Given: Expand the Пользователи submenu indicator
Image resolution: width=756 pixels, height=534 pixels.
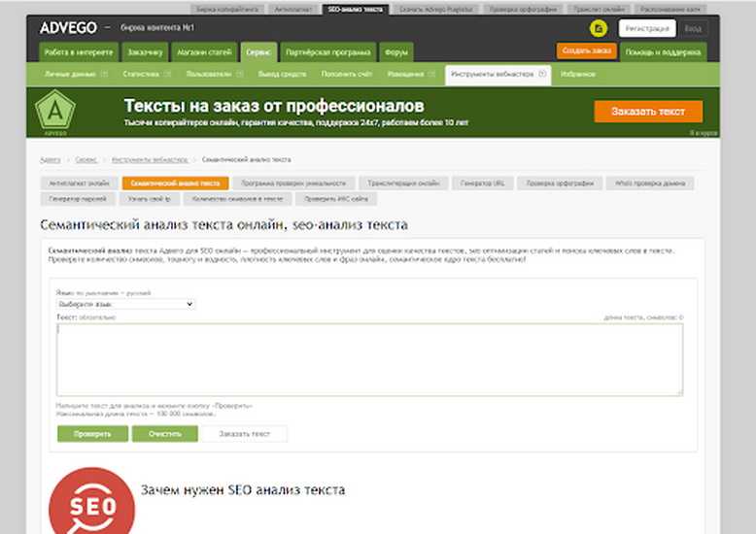Looking at the screenshot, I should pos(240,74).
